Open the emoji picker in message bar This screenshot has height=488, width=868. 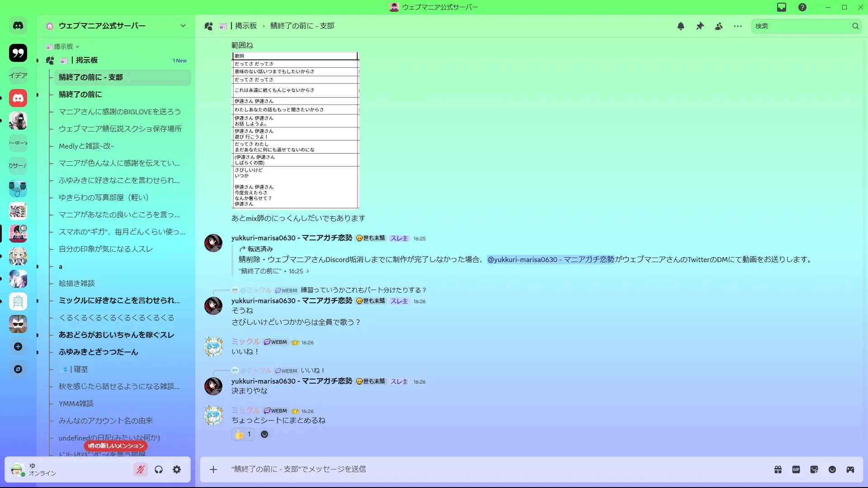(832, 469)
